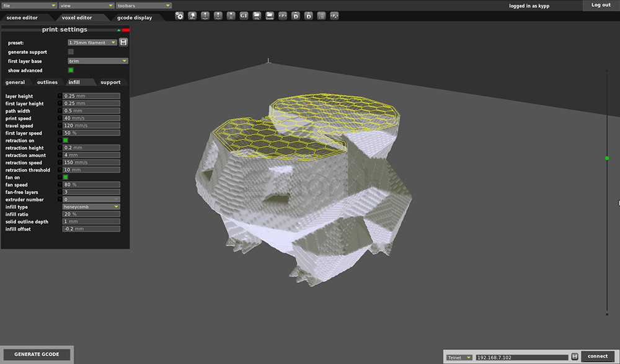This screenshot has width=620, height=364.
Task: Collapse print settings panel with green triangle
Action: 119,30
